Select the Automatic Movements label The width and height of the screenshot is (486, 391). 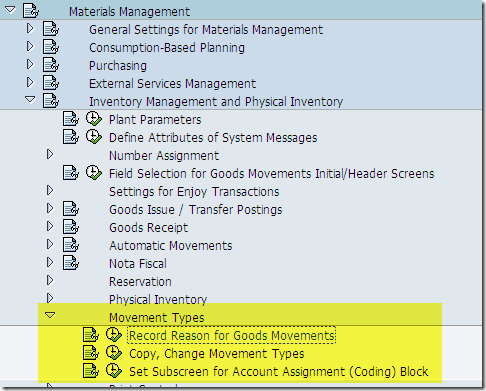[x=171, y=246]
